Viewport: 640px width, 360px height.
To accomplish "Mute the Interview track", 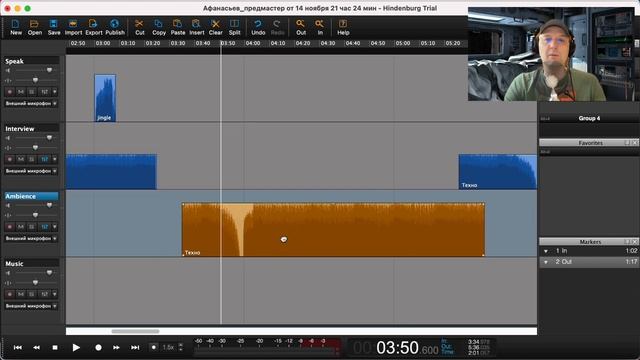I will coord(21,159).
